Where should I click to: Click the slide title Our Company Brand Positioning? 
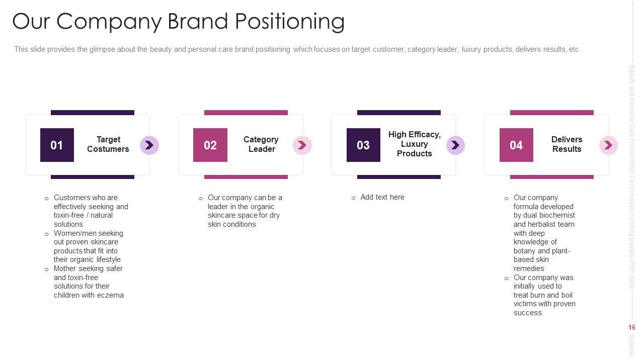point(179,22)
